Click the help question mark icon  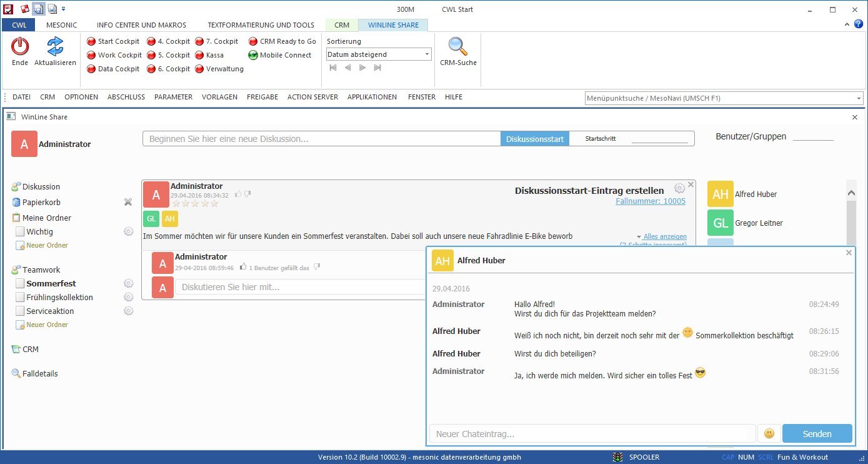[859, 24]
